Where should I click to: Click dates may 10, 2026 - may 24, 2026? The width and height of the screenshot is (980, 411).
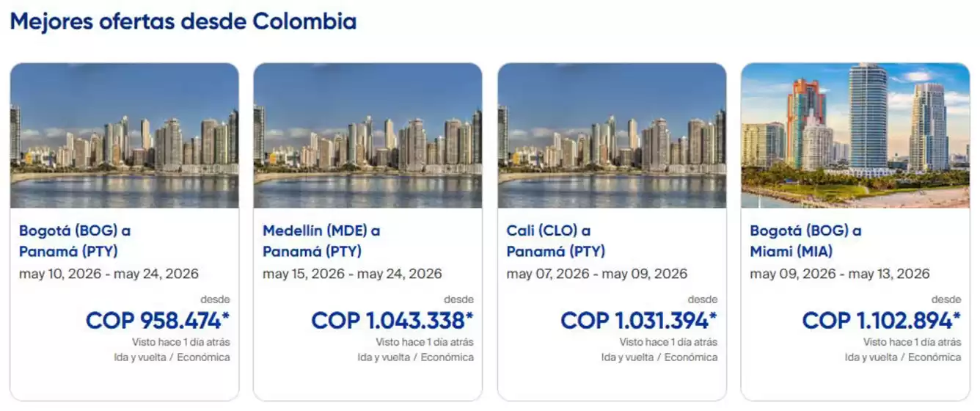pos(109,274)
